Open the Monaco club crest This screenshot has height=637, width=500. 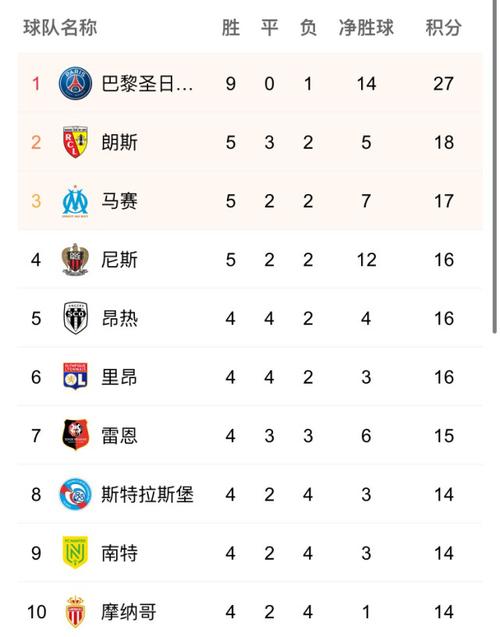[75, 612]
